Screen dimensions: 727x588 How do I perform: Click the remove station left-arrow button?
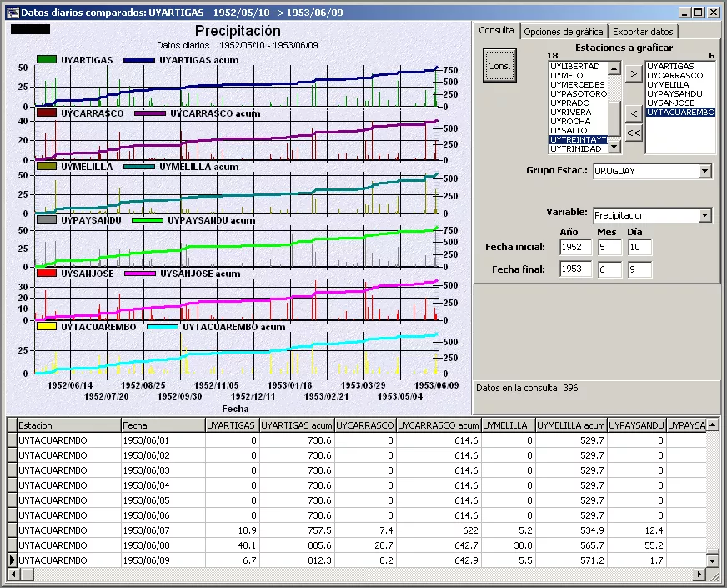pyautogui.click(x=634, y=113)
